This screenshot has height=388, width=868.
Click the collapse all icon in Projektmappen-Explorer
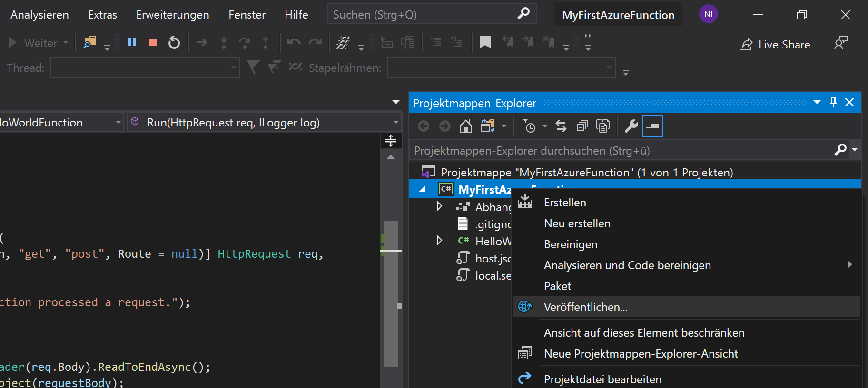click(x=582, y=126)
